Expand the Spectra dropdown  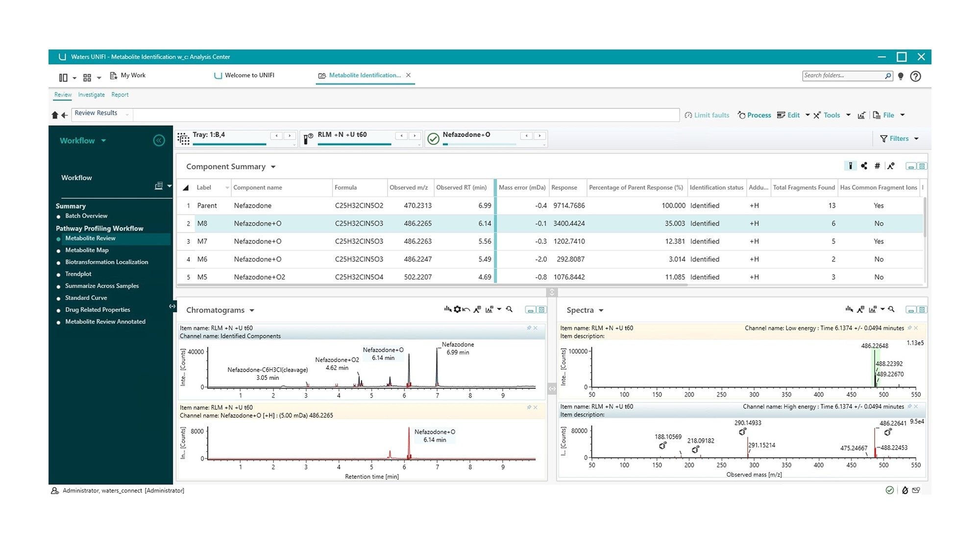pos(601,310)
